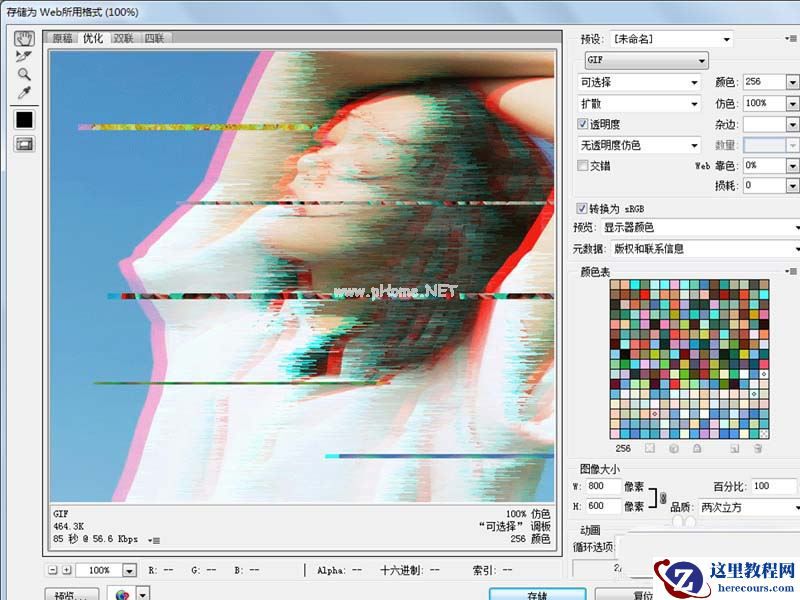Expand the 损耗 lossy dropdown arrow
This screenshot has width=800, height=600.
(x=792, y=186)
